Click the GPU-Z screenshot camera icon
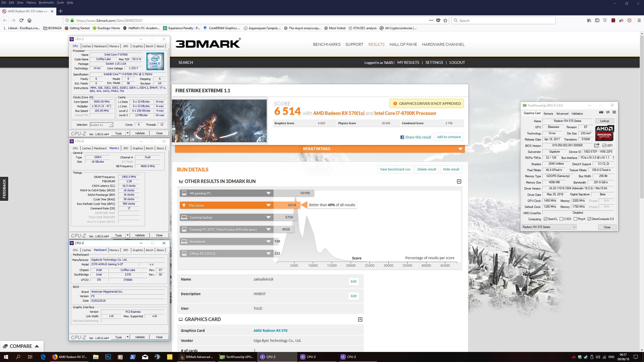 [601, 112]
